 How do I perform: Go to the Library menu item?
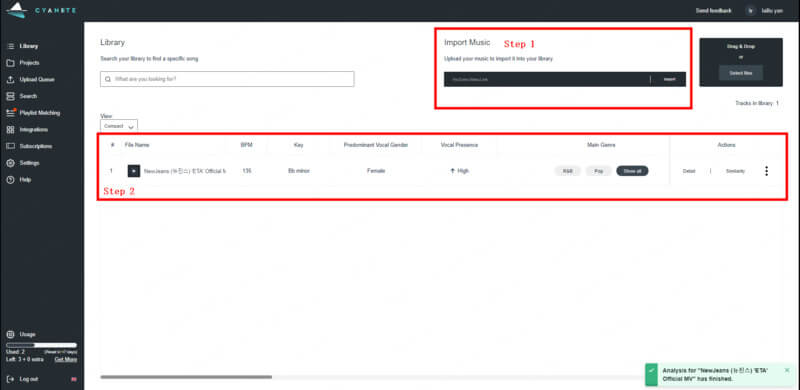(29, 46)
